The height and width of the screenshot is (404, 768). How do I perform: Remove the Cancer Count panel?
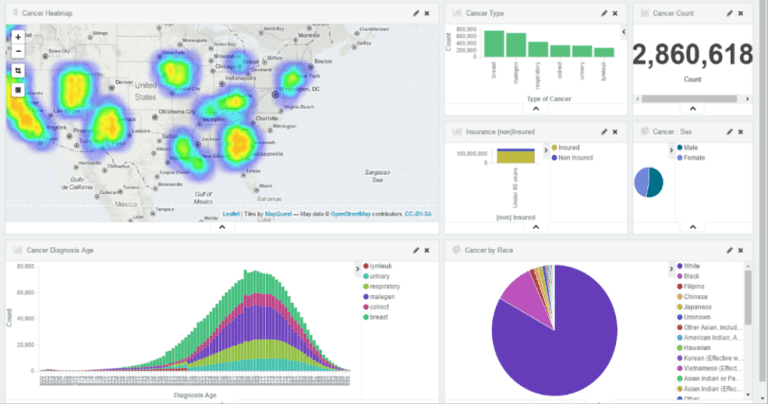pos(743,13)
